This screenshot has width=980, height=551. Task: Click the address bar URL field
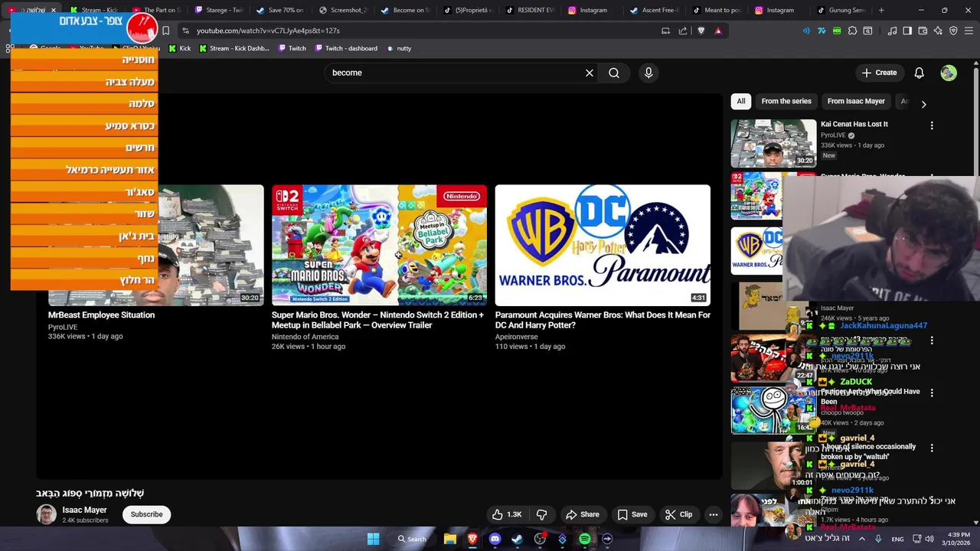point(421,31)
